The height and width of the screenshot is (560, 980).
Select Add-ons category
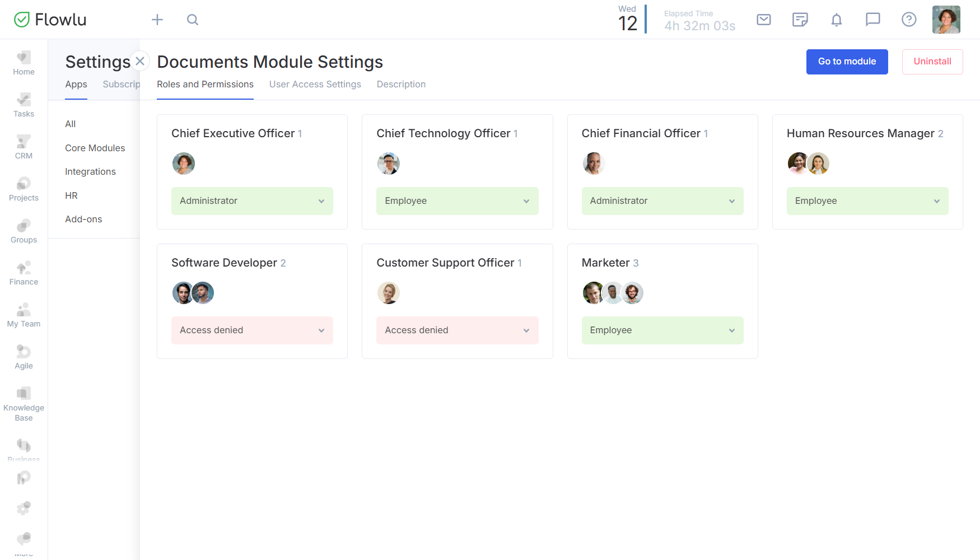[x=83, y=220]
